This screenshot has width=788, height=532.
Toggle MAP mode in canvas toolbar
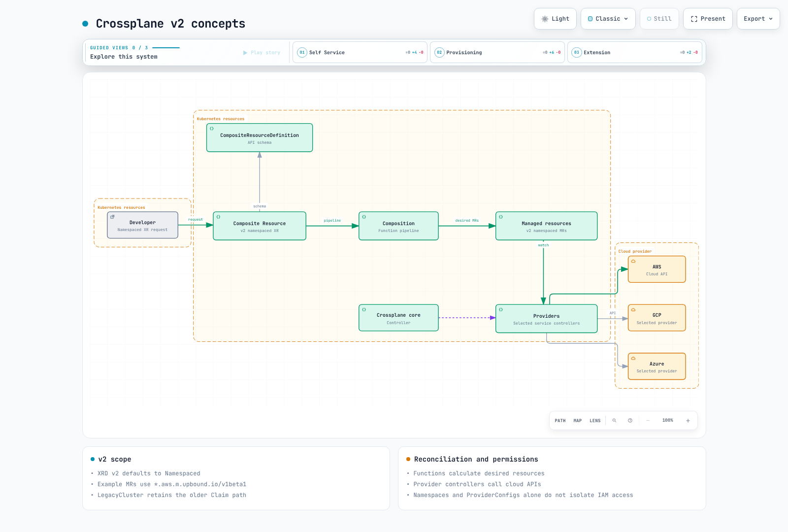point(578,421)
